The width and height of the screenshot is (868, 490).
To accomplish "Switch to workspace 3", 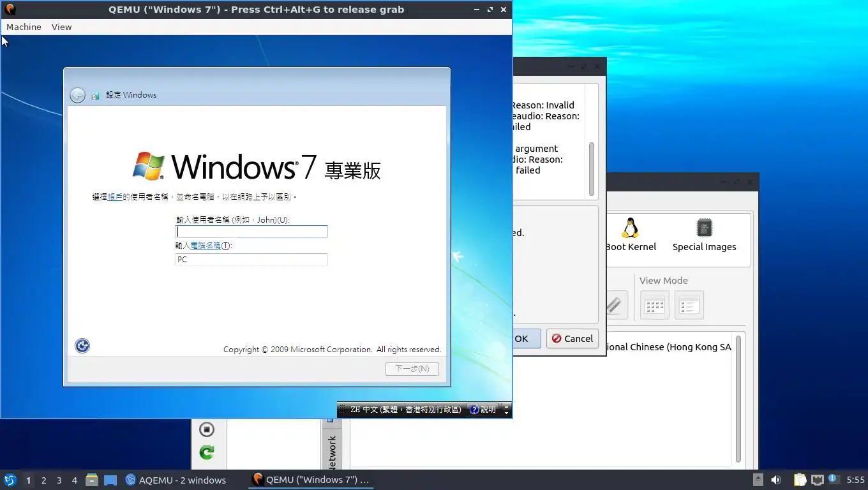I will click(59, 480).
